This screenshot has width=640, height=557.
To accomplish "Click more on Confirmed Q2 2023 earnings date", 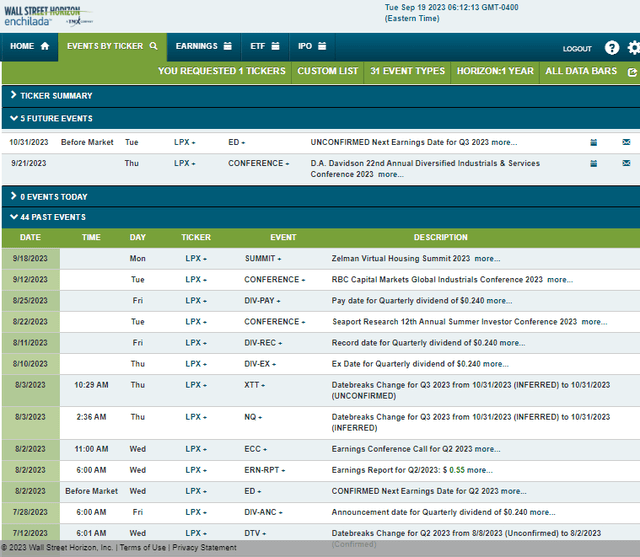I will [513, 491].
